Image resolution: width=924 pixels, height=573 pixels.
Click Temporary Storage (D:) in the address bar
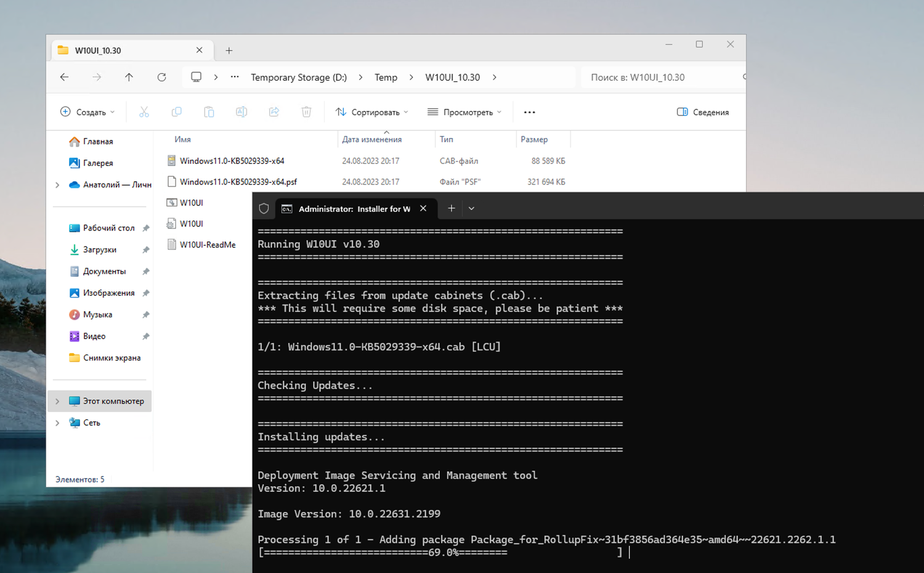299,77
